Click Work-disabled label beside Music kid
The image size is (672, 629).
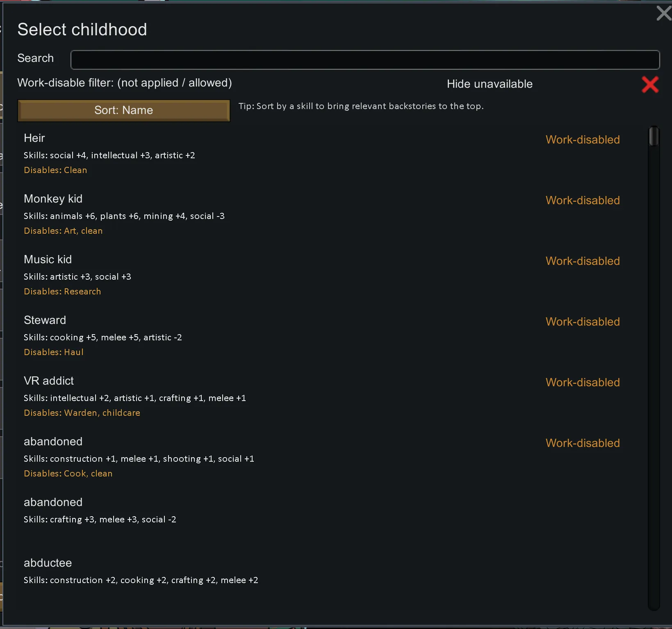point(583,261)
